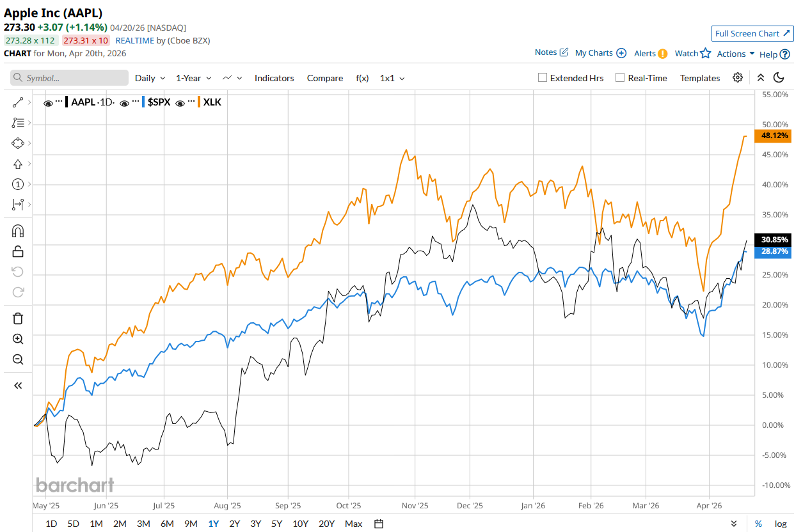Delete drawings with the trash icon
The width and height of the screenshot is (803, 532).
click(x=18, y=318)
